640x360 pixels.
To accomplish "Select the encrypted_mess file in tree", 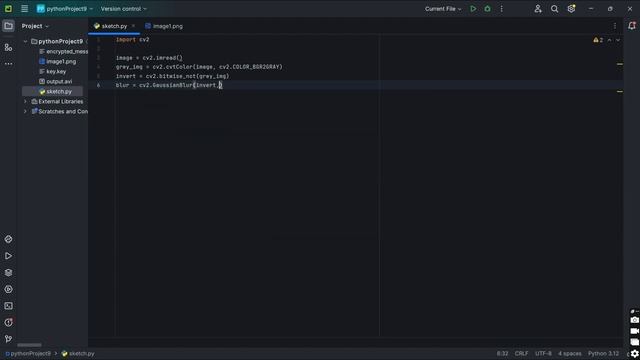I will coord(63,51).
